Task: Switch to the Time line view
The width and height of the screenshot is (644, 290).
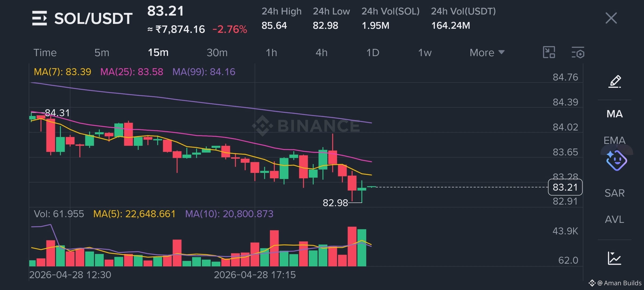Action: point(45,53)
